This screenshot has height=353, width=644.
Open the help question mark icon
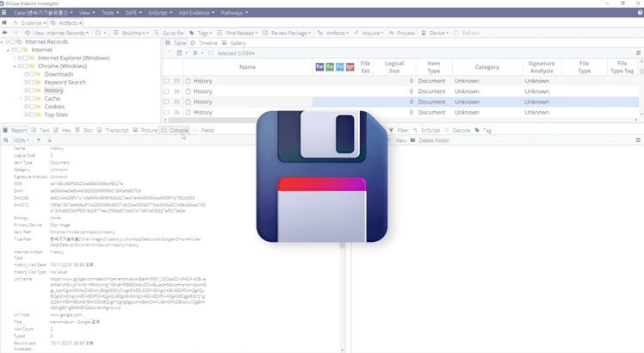tap(640, 13)
